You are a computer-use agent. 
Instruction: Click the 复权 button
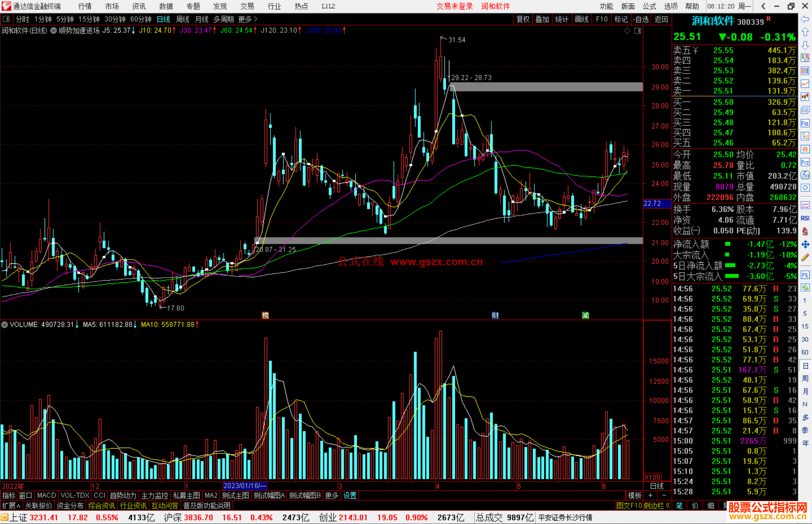(523, 19)
